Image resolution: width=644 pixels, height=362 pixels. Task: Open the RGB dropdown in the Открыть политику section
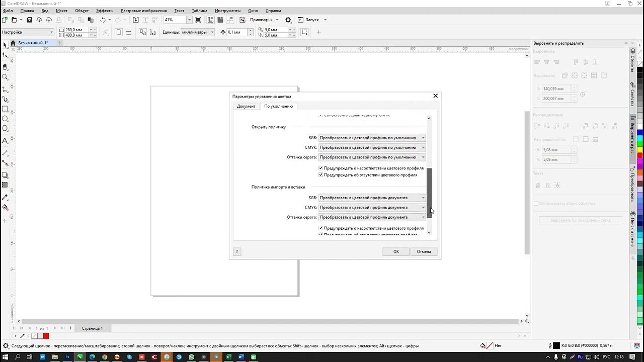point(372,138)
